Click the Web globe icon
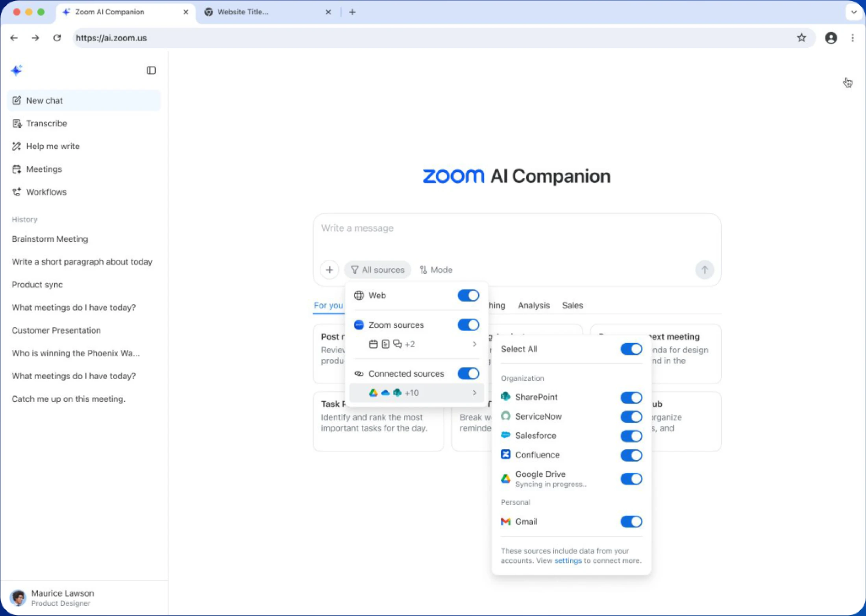 (359, 295)
